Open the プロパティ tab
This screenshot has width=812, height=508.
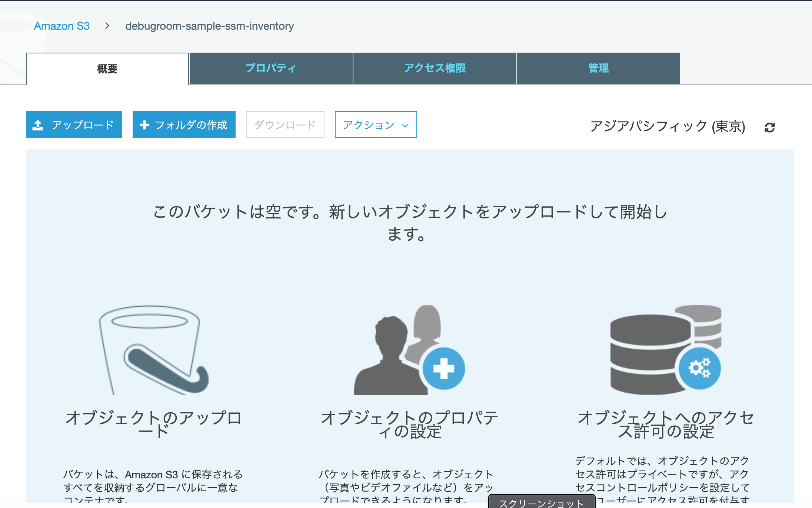coord(271,68)
